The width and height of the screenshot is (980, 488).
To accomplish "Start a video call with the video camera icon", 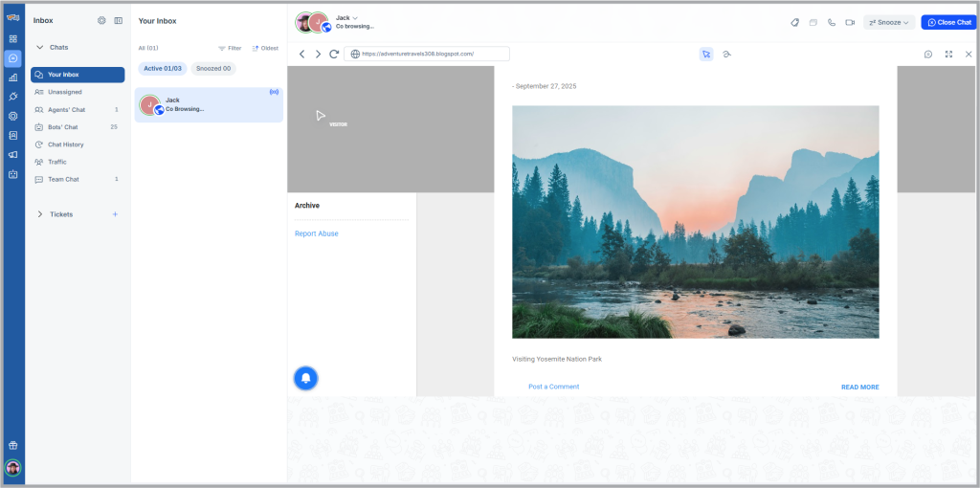I will (x=850, y=22).
